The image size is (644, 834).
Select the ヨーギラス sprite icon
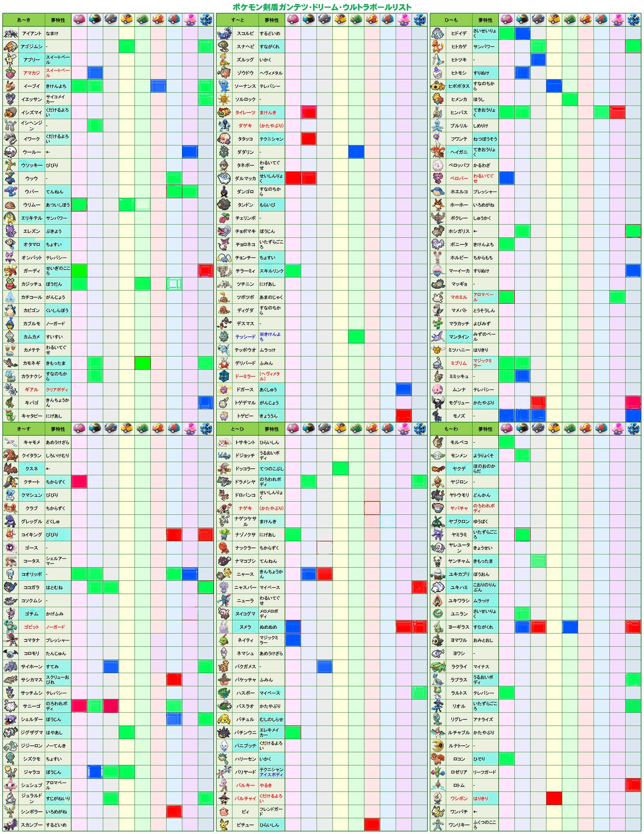coord(438,627)
